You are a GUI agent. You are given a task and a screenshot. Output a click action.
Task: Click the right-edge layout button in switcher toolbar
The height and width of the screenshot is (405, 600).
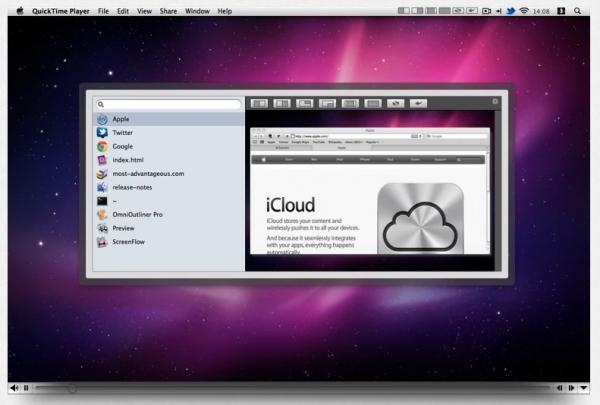(x=350, y=103)
